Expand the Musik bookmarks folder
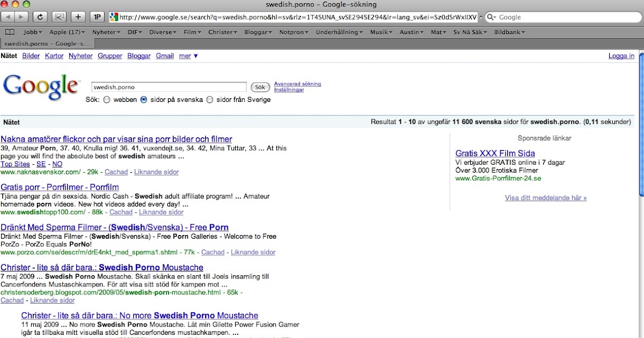Screen dimensions: 644x338 pyautogui.click(x=382, y=32)
